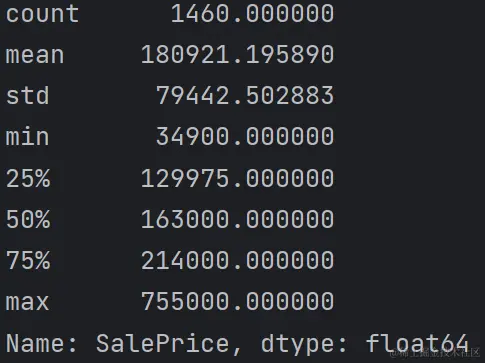Select the 75% value 214000.000000
Viewport: 485px width, 363px height.
click(237, 260)
